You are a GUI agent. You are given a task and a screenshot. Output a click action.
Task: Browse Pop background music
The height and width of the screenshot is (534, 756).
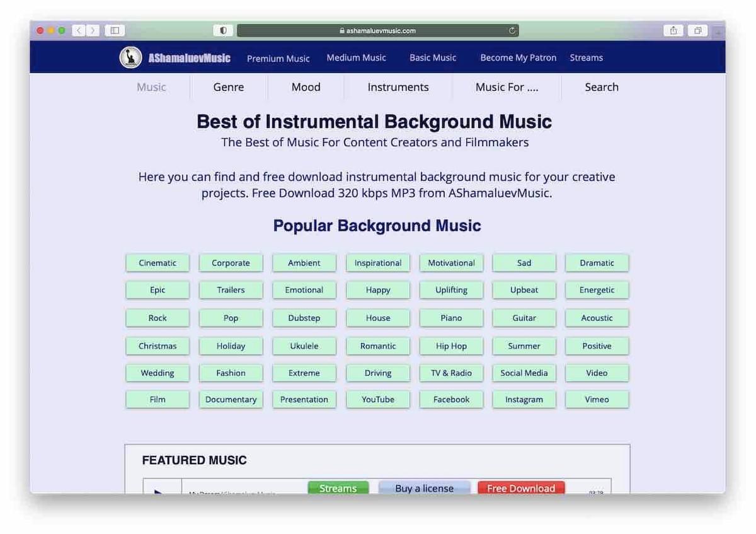231,318
